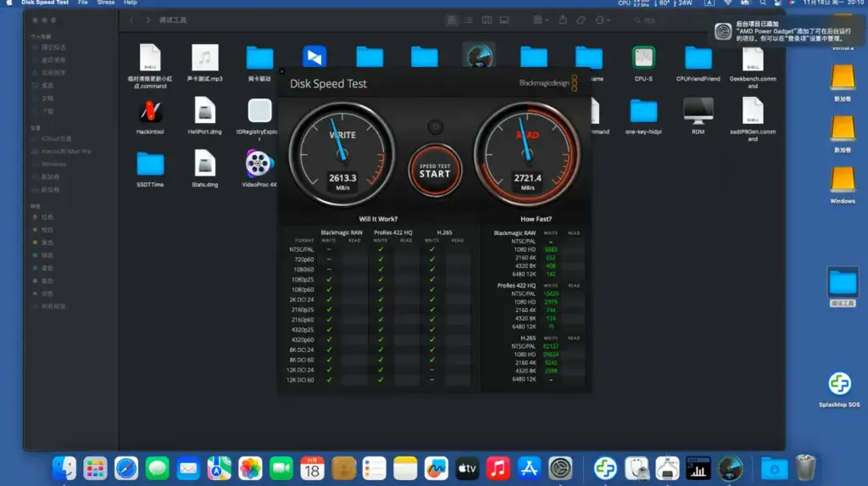This screenshot has width=868, height=486.
Task: Open Messages from the Dock
Action: (x=157, y=469)
